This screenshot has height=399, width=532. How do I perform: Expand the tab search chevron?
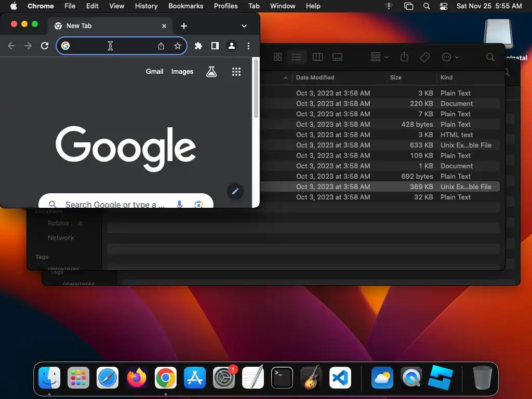coord(244,26)
